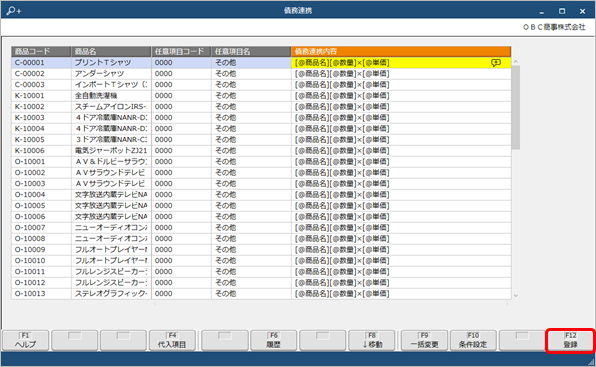
Task: Click horizontal scrollbar right arrow
Action: [x=507, y=304]
